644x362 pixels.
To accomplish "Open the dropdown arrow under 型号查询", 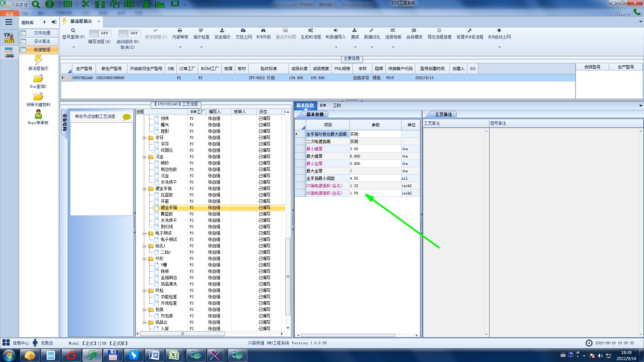I will pos(73,47).
